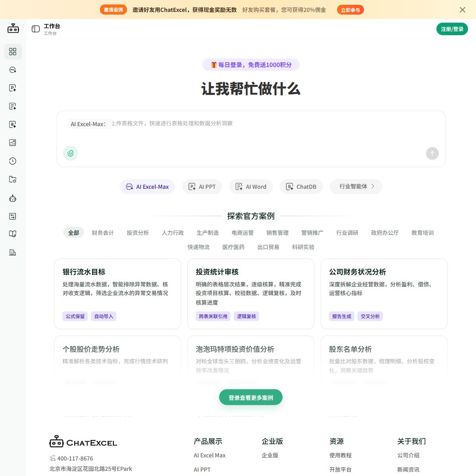The image size is (476, 476).
Task: Click the 注册/登录 button
Action: coord(452,29)
